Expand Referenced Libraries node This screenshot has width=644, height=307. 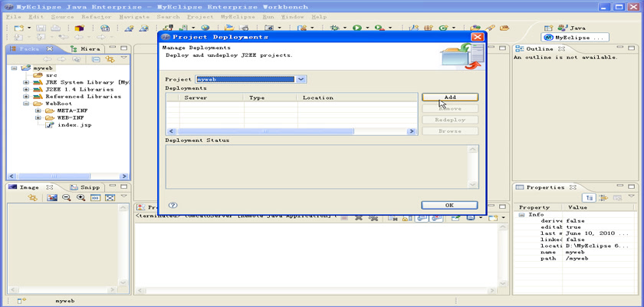point(26,97)
